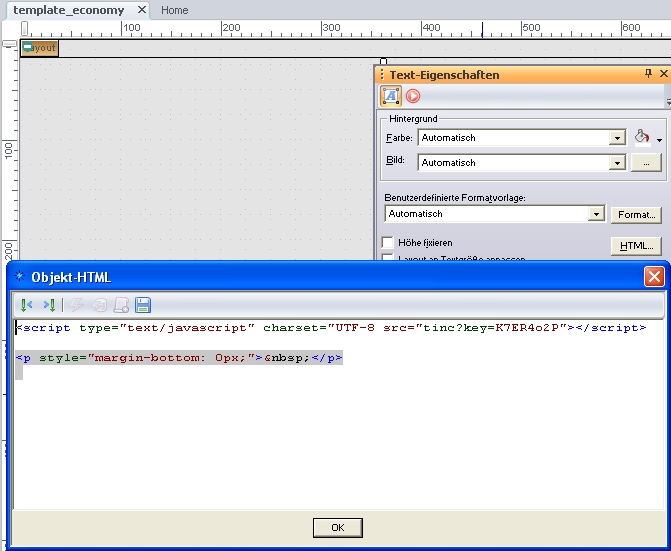Pin the Text-Eigenschaften panel
Screen dimensions: 671x551
pyautogui.click(x=648, y=74)
